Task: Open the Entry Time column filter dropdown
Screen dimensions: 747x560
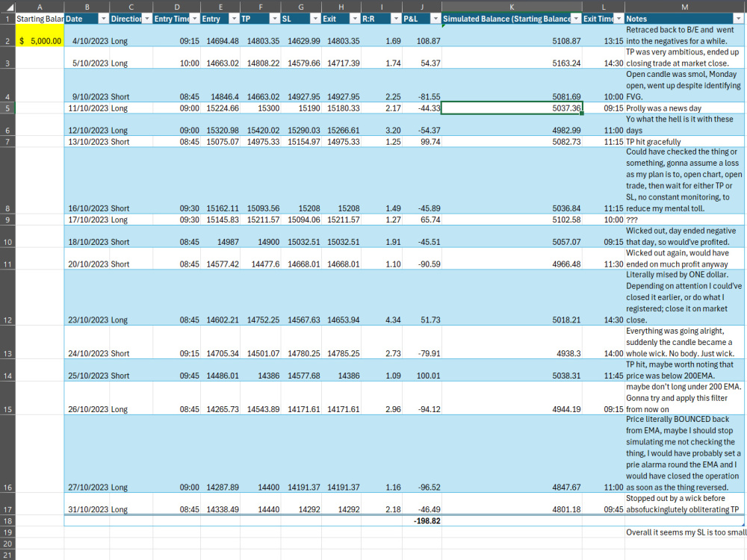Action: tap(195, 19)
